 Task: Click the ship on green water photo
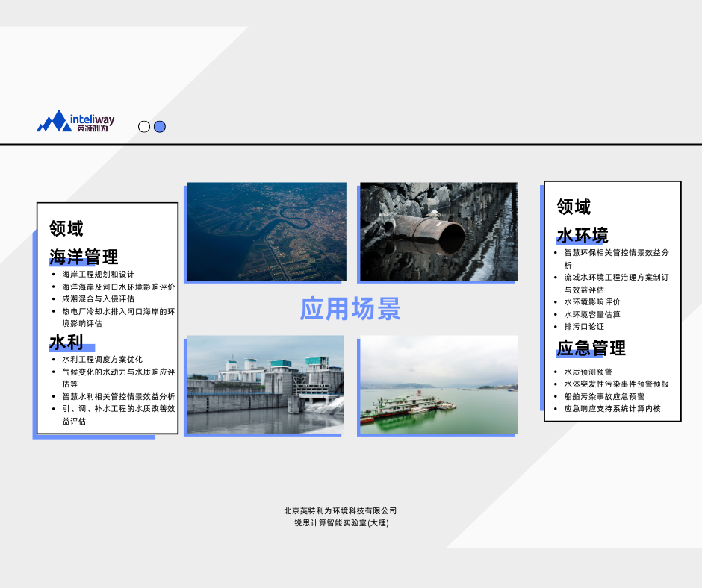(438, 384)
